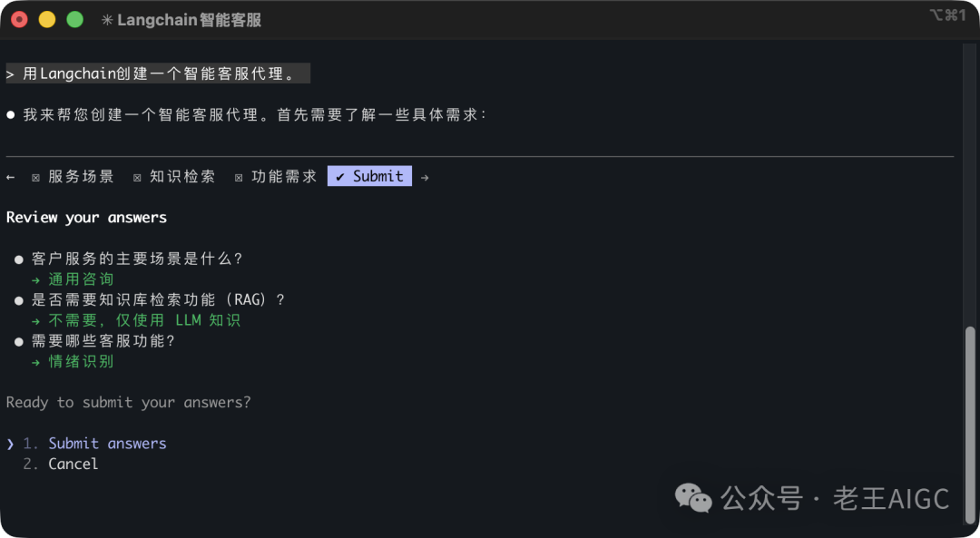980x538 pixels.
Task: Expand the arrow before 通用咨询 answer
Action: click(36, 279)
